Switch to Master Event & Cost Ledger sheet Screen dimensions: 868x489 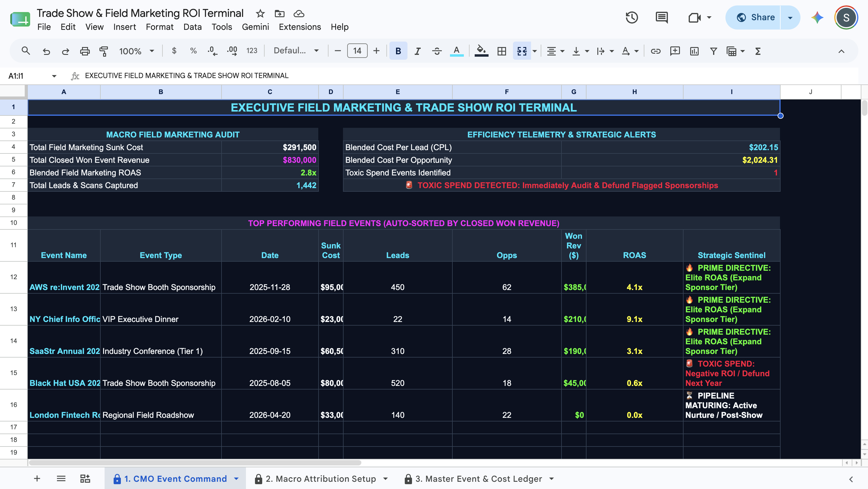tap(479, 478)
